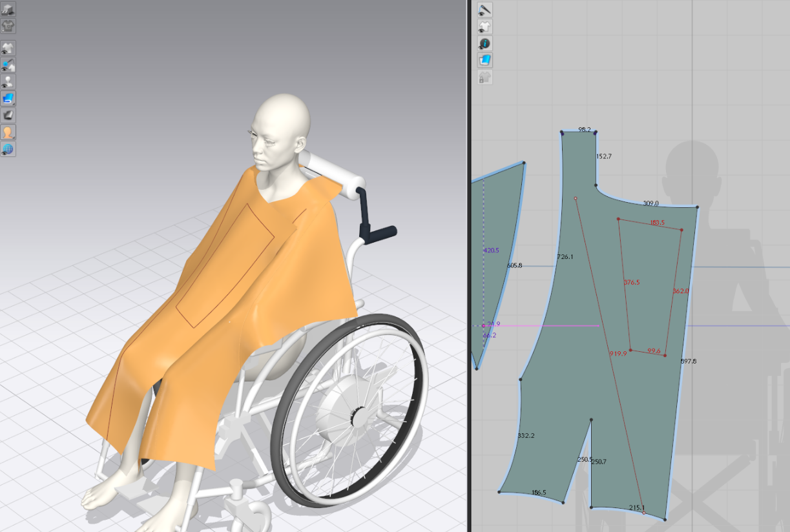The width and height of the screenshot is (790, 532).
Task: Select the purple 21.9 measurement label
Action: (494, 324)
